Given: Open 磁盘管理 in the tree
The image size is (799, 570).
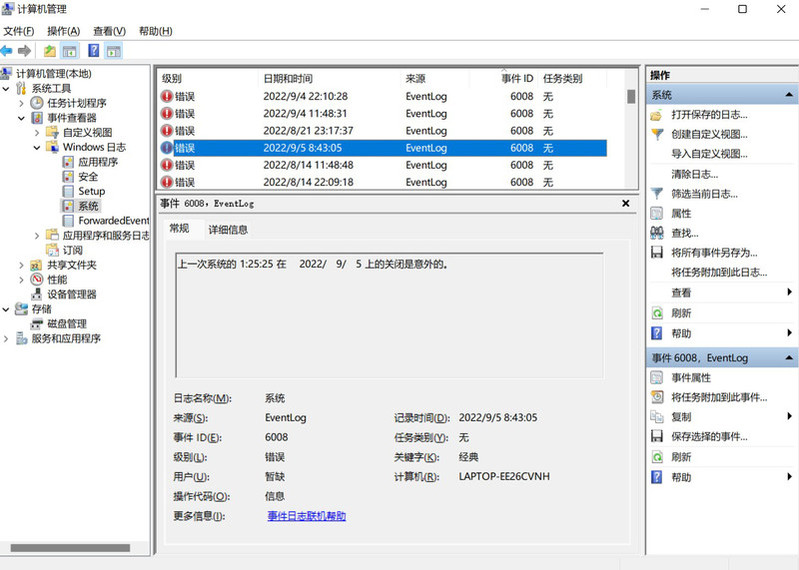Looking at the screenshot, I should coord(66,324).
